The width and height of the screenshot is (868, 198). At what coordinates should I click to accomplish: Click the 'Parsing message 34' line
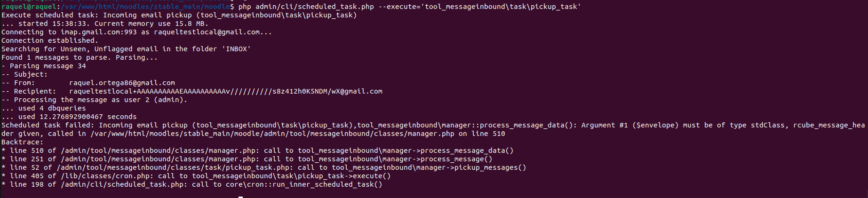44,66
